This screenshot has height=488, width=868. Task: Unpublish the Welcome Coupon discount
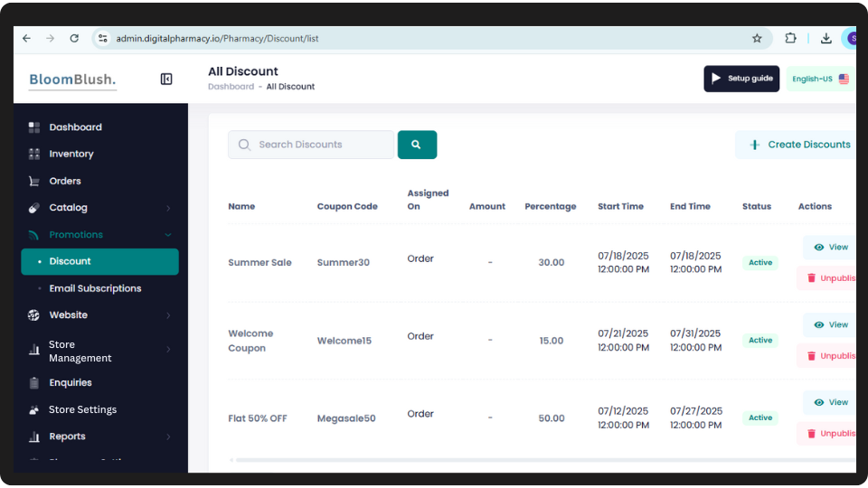pyautogui.click(x=827, y=356)
